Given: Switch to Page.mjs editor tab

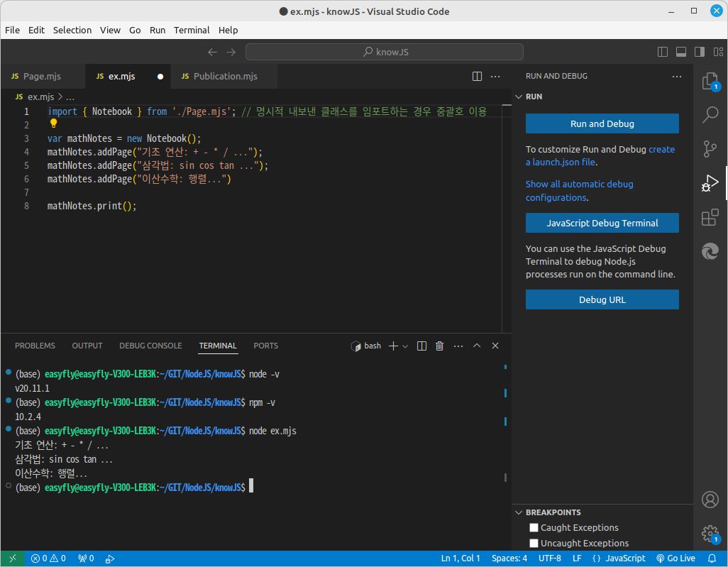Looking at the screenshot, I should 43,76.
